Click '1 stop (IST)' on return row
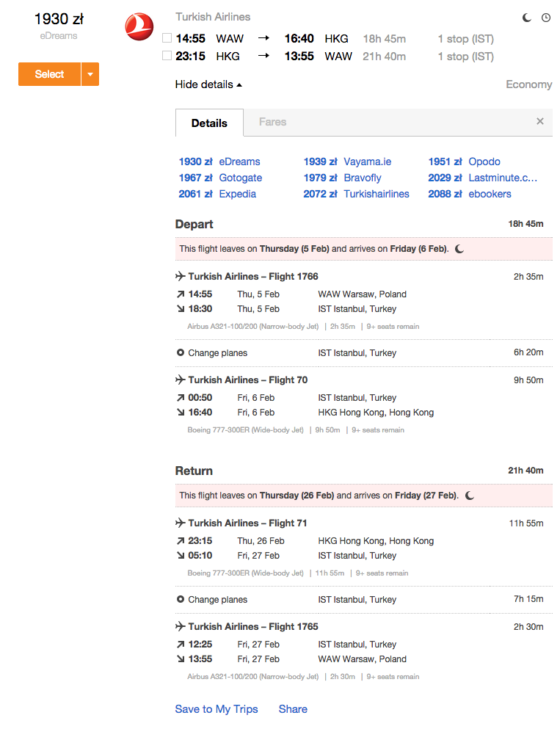The width and height of the screenshot is (560, 740). pyautogui.click(x=465, y=56)
